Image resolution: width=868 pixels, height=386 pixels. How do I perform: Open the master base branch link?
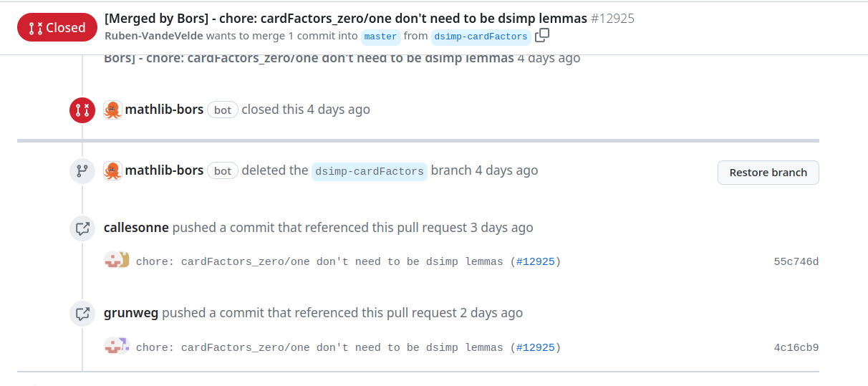pos(380,36)
